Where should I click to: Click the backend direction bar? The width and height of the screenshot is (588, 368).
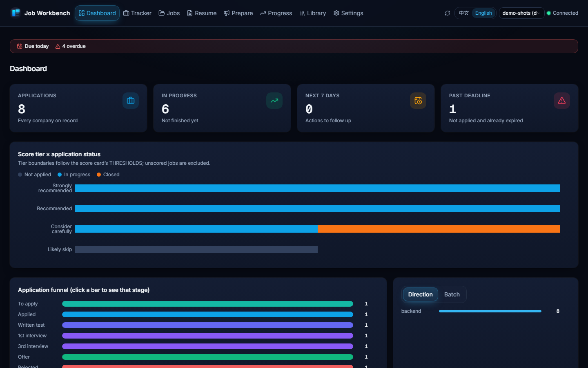click(490, 311)
